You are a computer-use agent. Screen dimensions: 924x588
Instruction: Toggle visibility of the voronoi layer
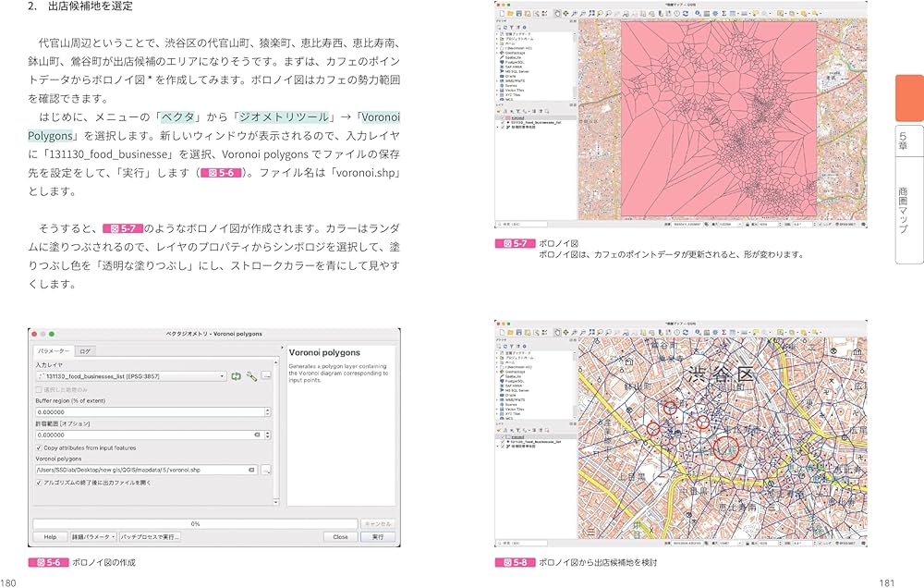(503, 118)
